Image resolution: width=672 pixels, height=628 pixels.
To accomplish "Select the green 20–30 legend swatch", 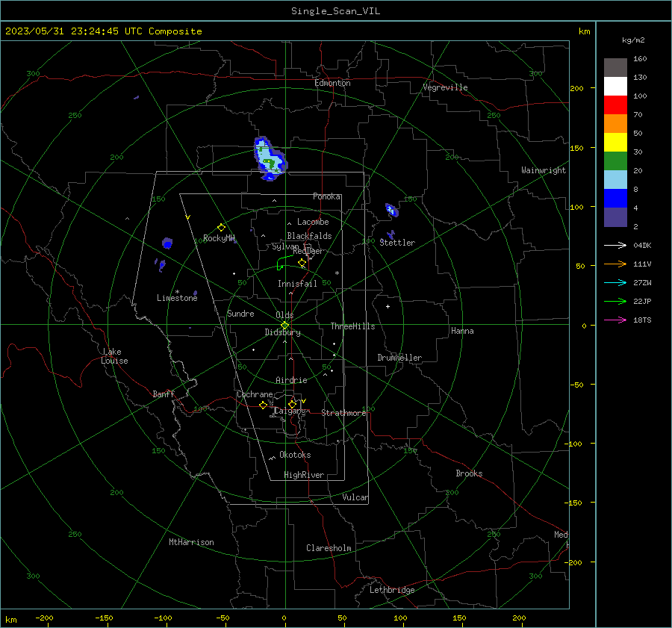I will (615, 161).
